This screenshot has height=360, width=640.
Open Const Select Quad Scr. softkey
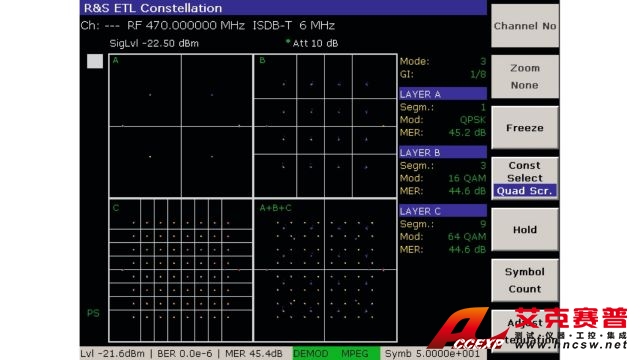pyautogui.click(x=525, y=178)
